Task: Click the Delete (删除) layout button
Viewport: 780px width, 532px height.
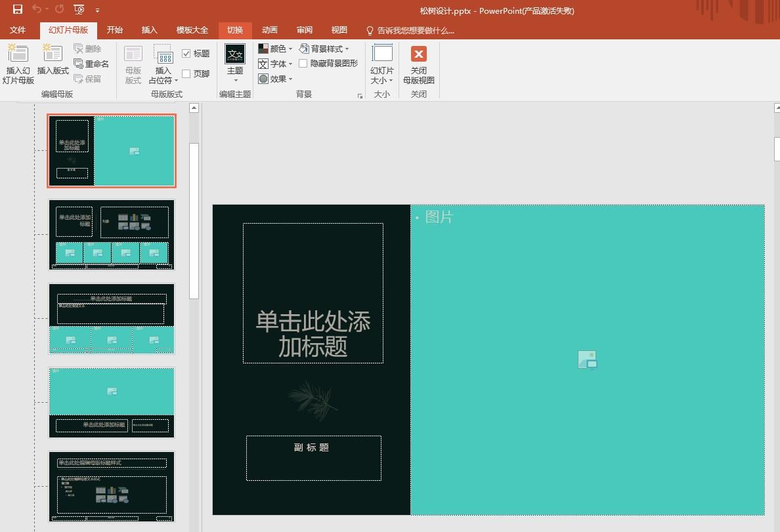Action: point(87,49)
